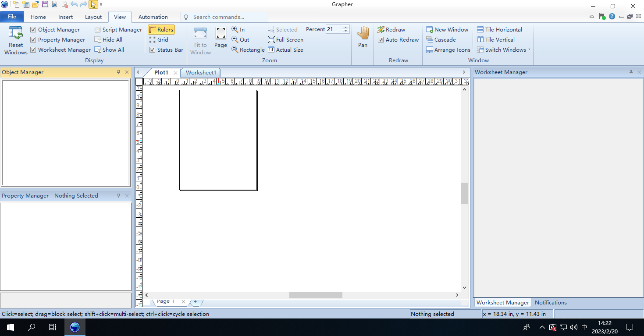
Task: Click Arrange Icons
Action: pyautogui.click(x=448, y=50)
